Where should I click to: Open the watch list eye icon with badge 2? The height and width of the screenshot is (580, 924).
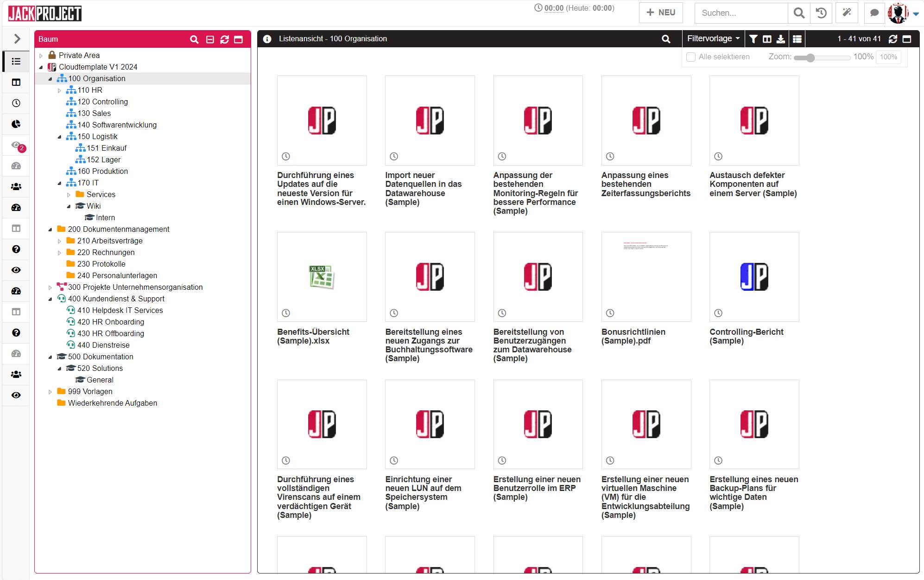pyautogui.click(x=17, y=146)
